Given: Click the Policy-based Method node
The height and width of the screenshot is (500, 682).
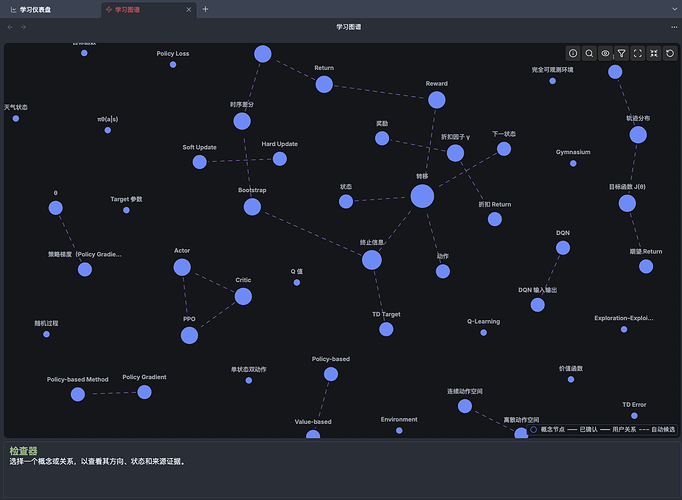Looking at the screenshot, I should tap(78, 394).
